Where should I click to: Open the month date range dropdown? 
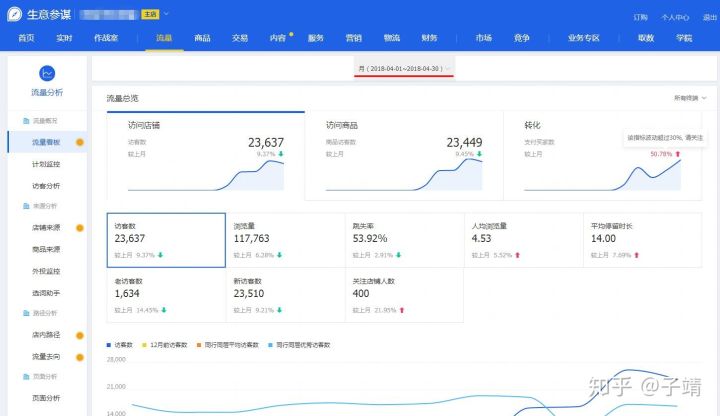(x=405, y=69)
